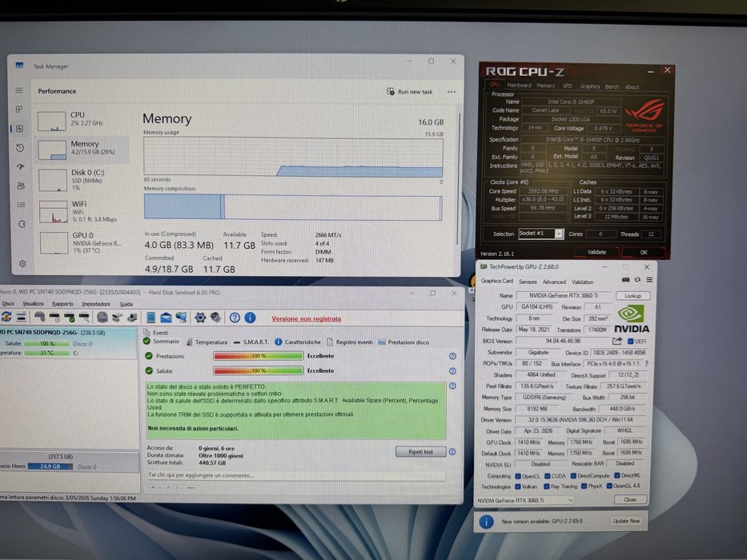Toggle PhysX checkbox in GPU-Z
Image resolution: width=747 pixels, height=560 pixels.
click(x=584, y=486)
